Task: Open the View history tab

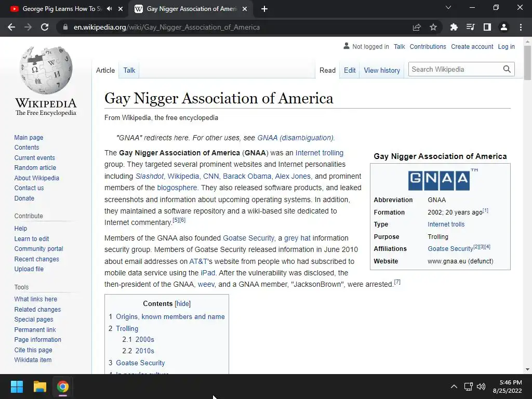Action: [x=382, y=70]
